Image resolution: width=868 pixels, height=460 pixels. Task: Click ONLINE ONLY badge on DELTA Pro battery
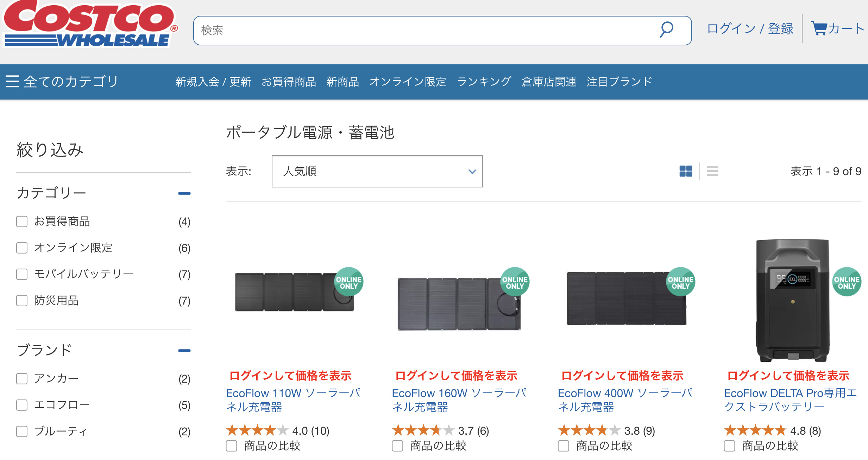click(x=847, y=282)
